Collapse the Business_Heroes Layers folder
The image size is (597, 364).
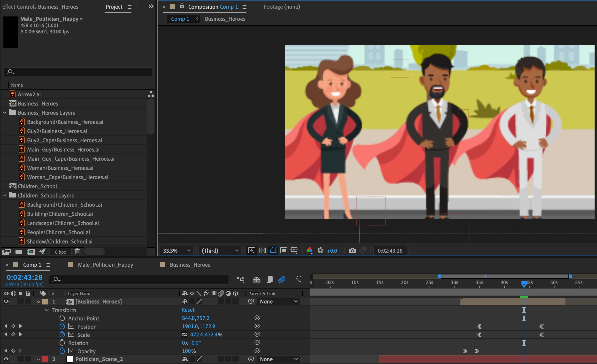pyautogui.click(x=5, y=113)
